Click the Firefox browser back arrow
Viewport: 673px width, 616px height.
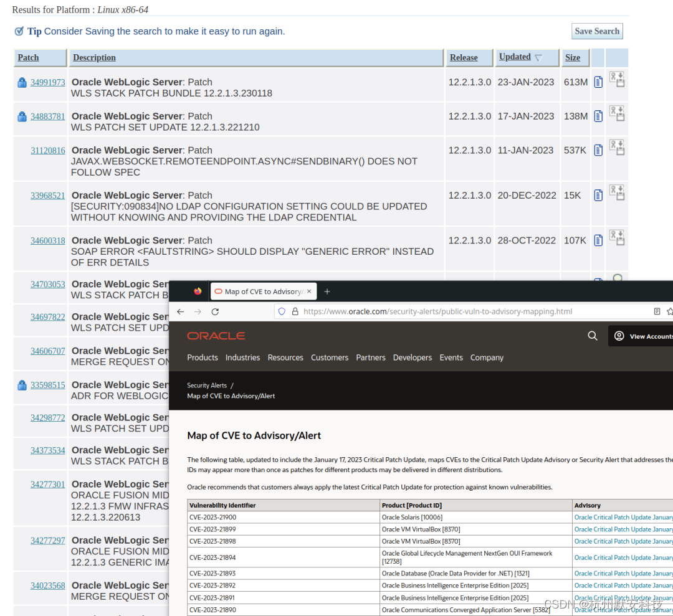click(x=180, y=312)
